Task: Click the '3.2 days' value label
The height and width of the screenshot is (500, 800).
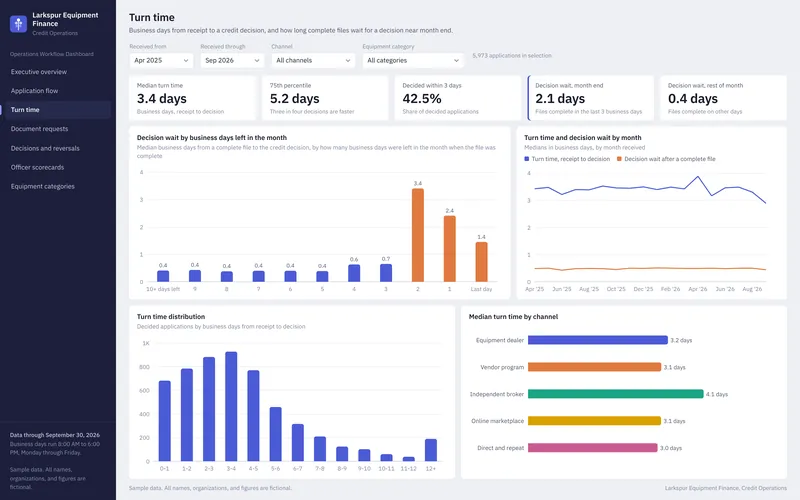Action: (681, 340)
